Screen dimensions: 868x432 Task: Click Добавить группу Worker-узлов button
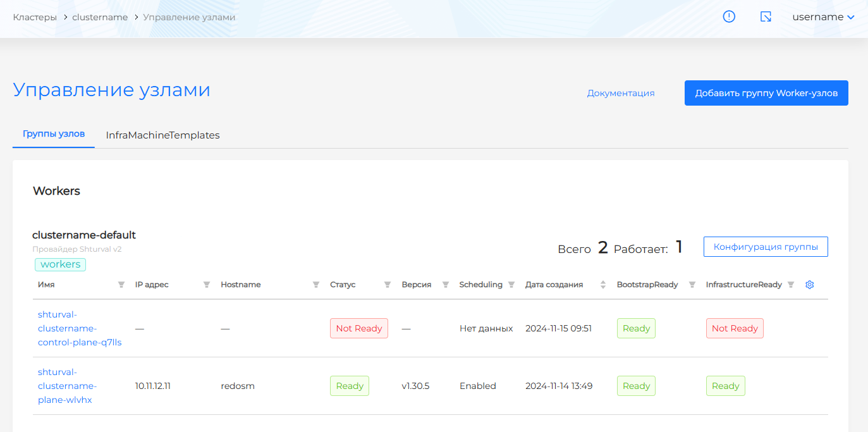coord(766,93)
